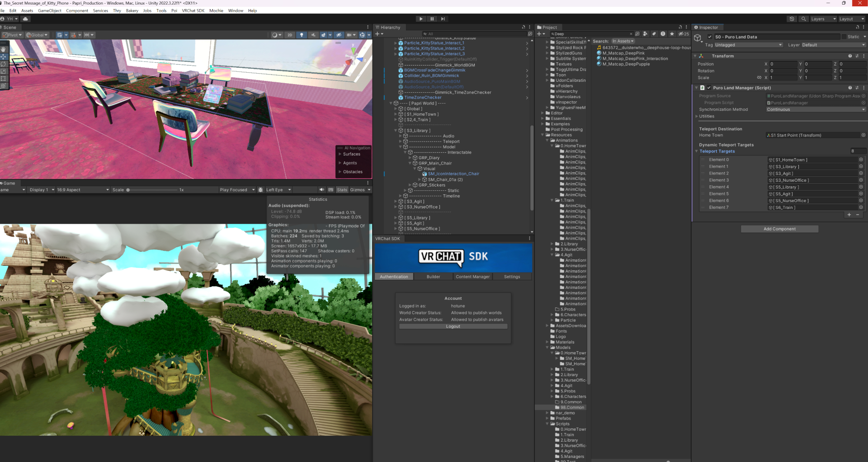Click the Logout button
Screen dimensions: 868x462
[x=453, y=326]
